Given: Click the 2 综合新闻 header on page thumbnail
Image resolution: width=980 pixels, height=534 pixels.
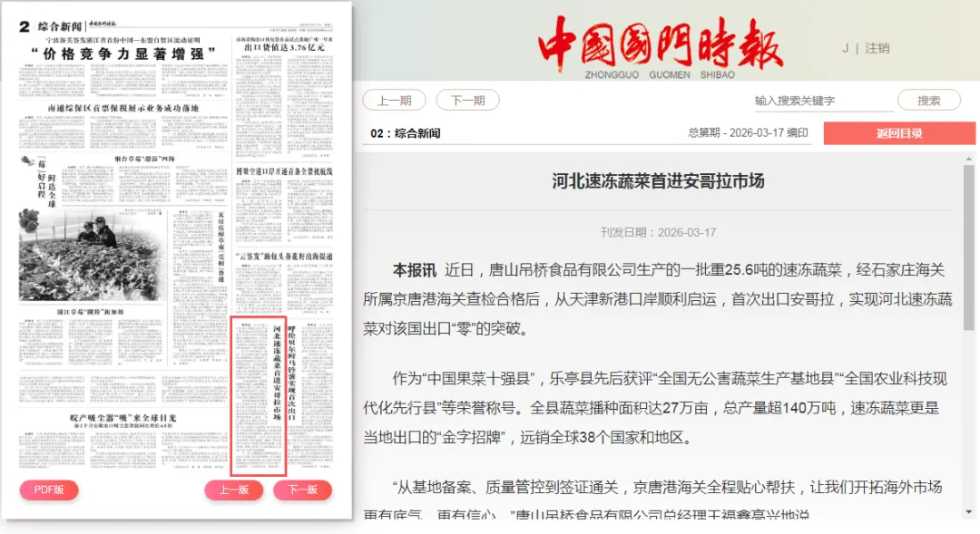Looking at the screenshot, I should point(51,26).
